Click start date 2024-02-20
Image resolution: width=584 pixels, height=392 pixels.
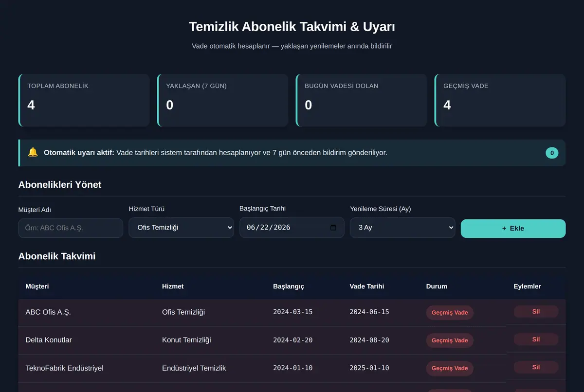292,340
